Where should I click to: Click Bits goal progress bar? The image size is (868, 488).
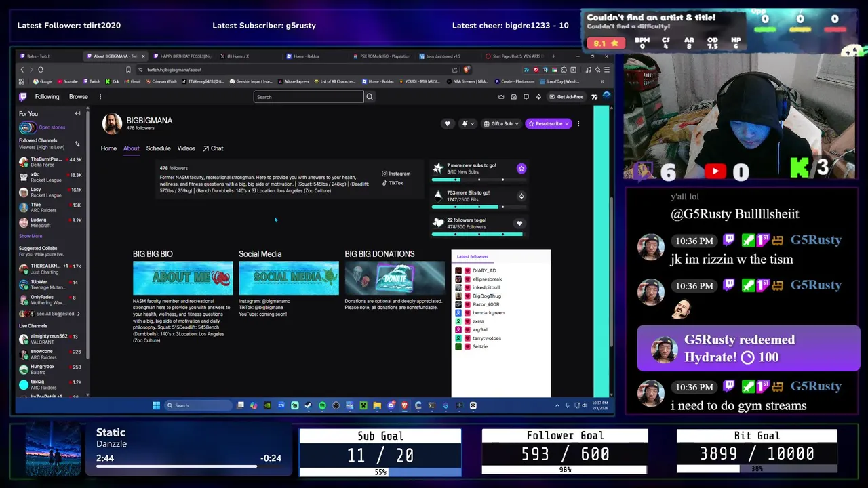[477, 207]
